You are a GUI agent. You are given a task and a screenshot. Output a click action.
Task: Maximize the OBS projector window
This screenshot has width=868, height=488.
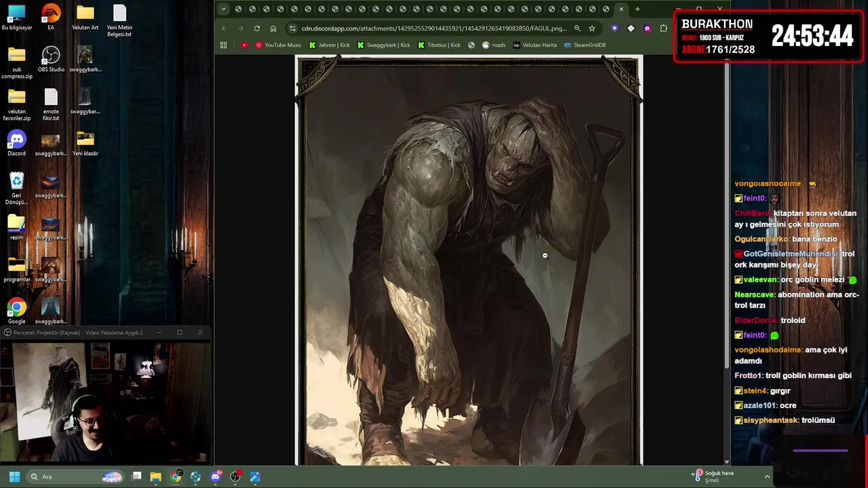[x=180, y=332]
